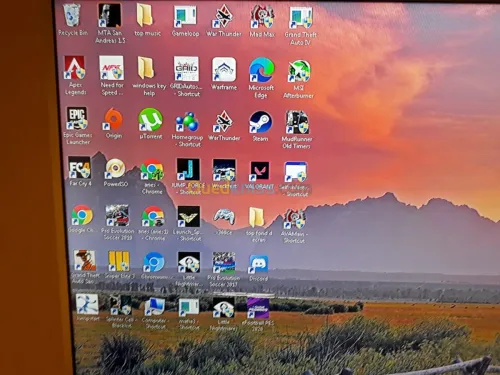Open the windows key help folder
Image resolution: width=500 pixels, height=375 pixels.
pos(146,68)
